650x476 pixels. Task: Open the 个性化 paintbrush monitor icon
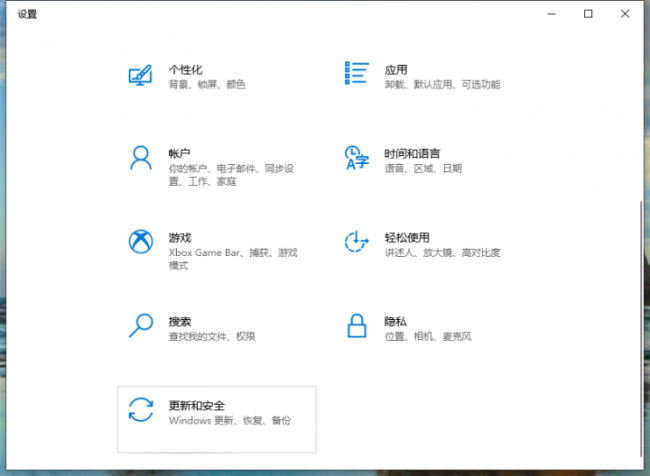pos(141,75)
